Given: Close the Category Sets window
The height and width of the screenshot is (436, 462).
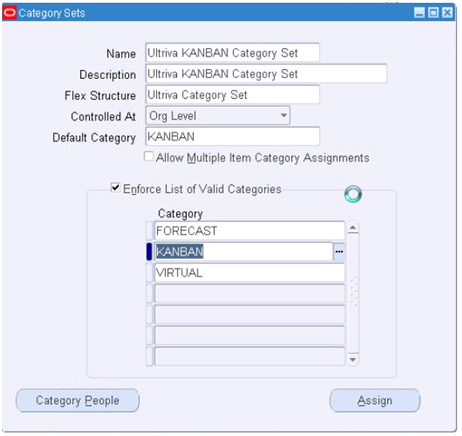Looking at the screenshot, I should pyautogui.click(x=447, y=13).
